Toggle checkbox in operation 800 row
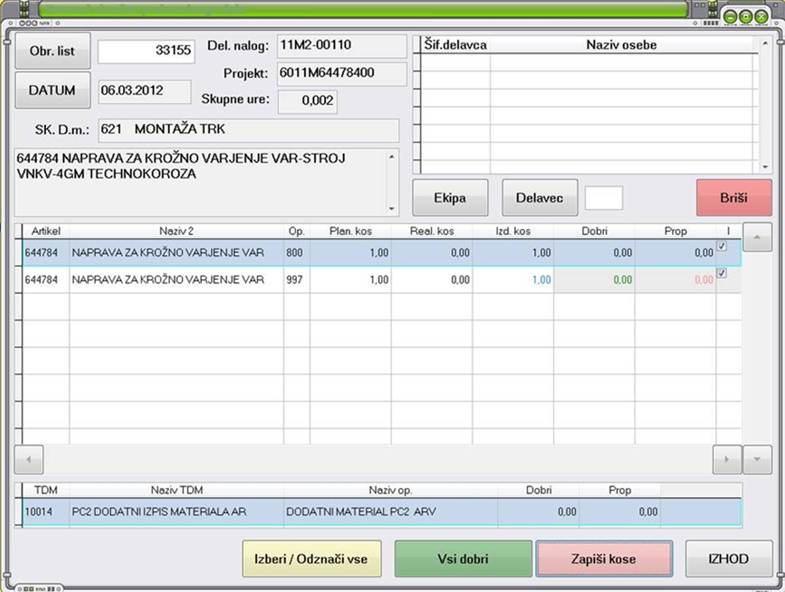The width and height of the screenshot is (785, 592). point(722,246)
